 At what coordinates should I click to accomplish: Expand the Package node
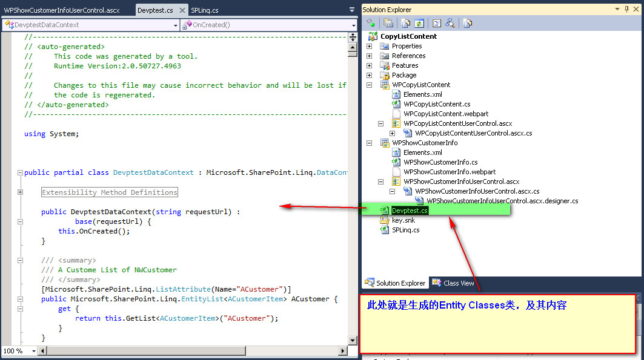(369, 75)
